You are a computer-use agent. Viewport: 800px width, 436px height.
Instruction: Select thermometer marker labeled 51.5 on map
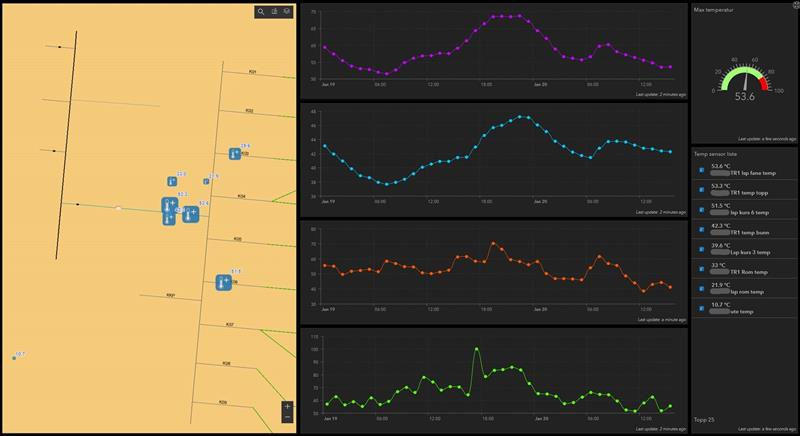223,283
